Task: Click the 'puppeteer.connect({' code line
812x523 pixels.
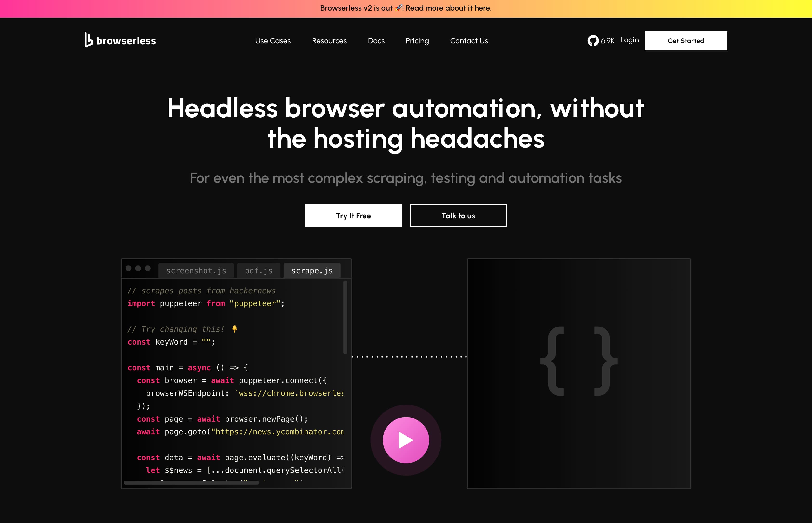Action: tap(232, 380)
